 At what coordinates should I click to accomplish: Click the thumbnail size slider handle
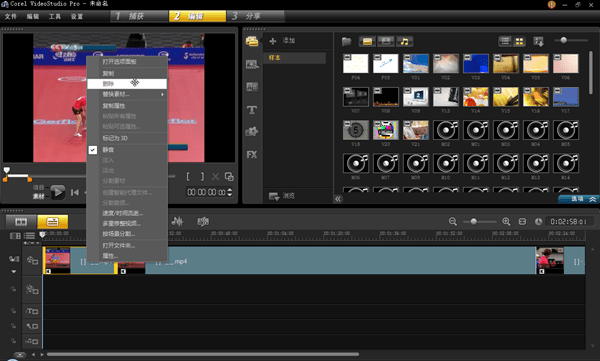click(x=563, y=40)
